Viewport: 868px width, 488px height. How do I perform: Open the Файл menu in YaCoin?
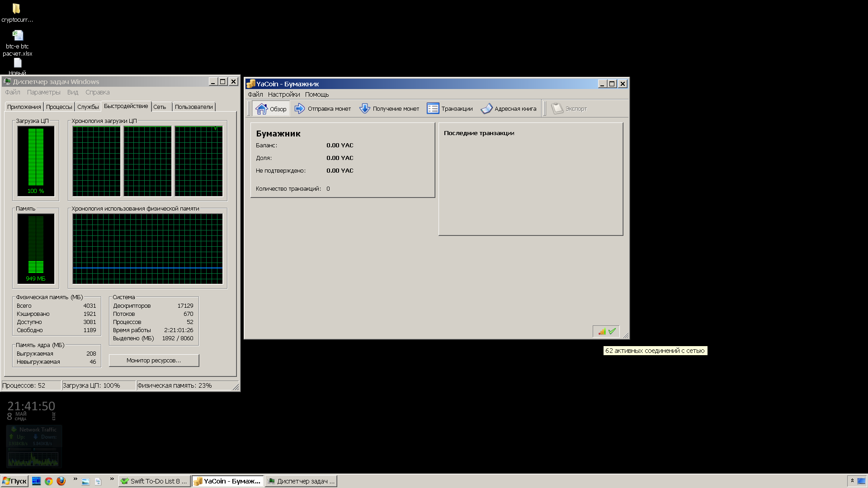point(255,94)
